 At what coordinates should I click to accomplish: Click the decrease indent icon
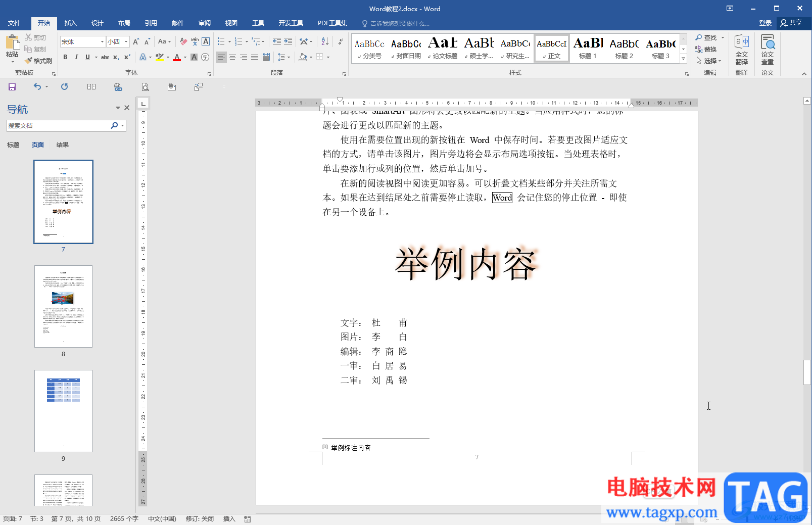(277, 41)
